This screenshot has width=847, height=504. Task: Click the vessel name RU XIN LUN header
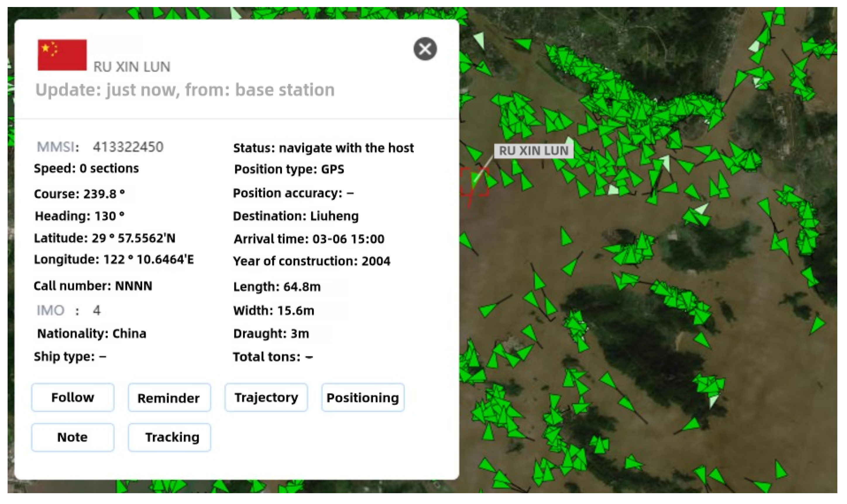[132, 67]
